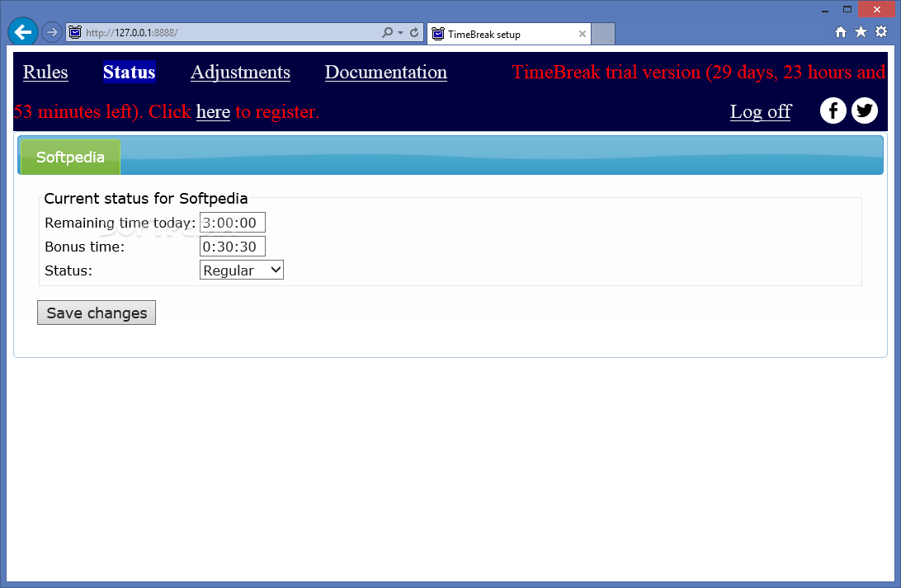Click the address bar URL 127.0.0.1:8888
The image size is (901, 588).
132,33
